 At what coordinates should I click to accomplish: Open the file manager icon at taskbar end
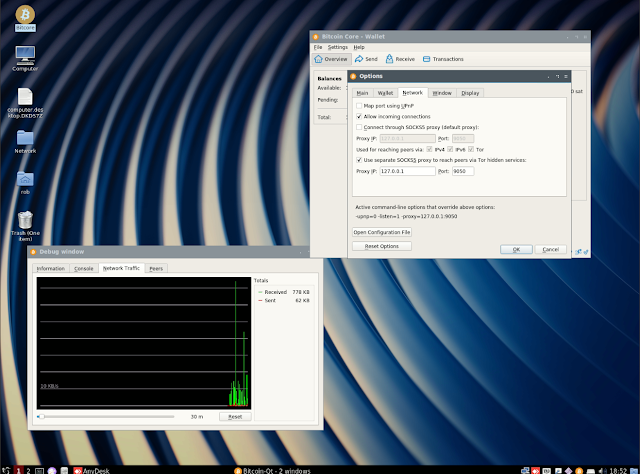(634, 471)
